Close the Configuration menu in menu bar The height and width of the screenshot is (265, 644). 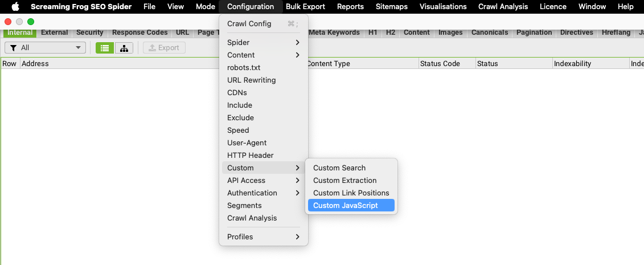coord(251,7)
